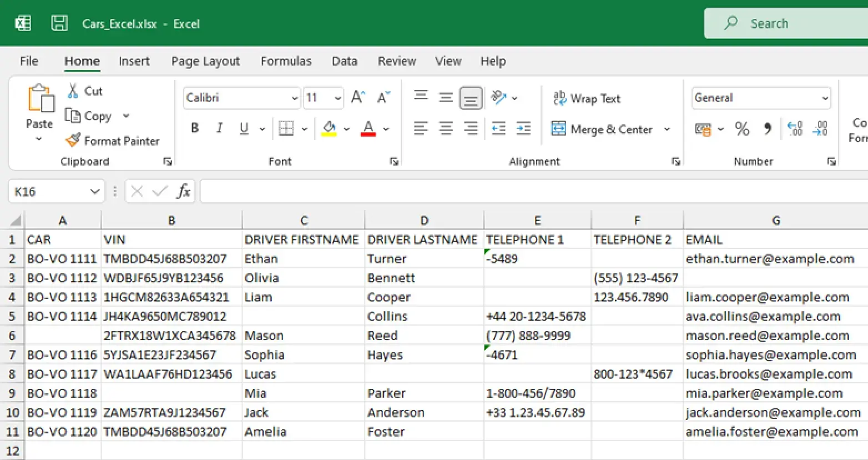This screenshot has width=868, height=460.
Task: Click Decrease Indent icon
Action: [x=499, y=128]
